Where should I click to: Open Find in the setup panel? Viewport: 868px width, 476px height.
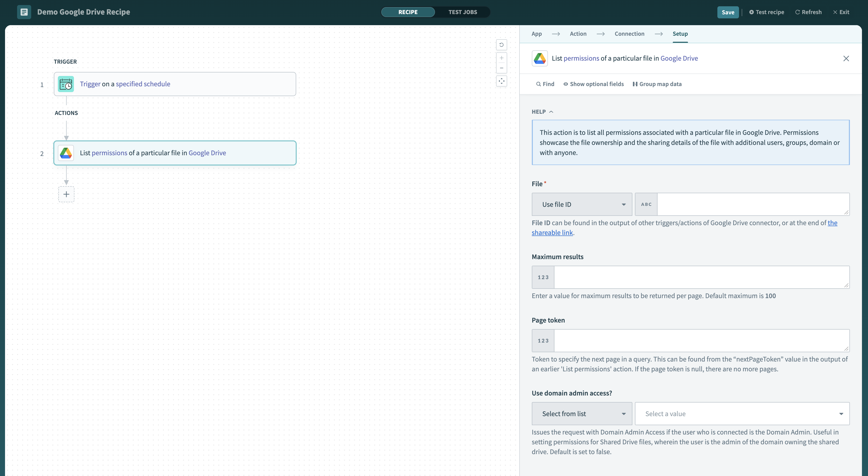(545, 84)
